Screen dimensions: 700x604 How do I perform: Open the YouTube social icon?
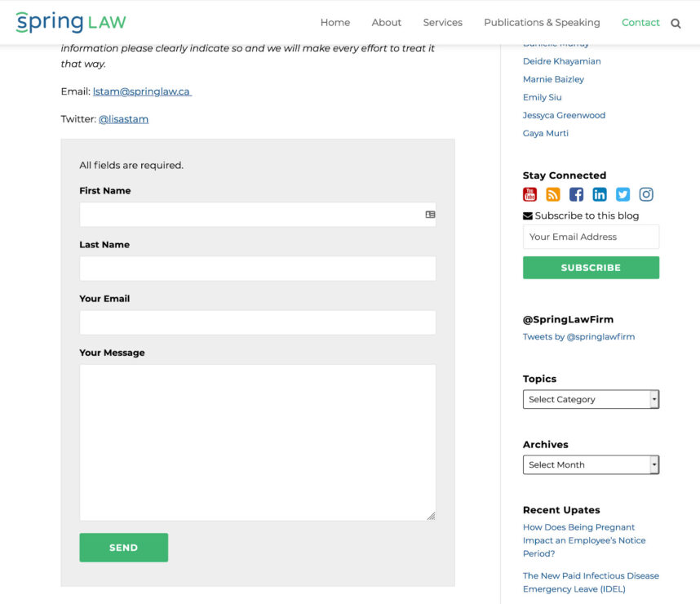[x=529, y=194]
